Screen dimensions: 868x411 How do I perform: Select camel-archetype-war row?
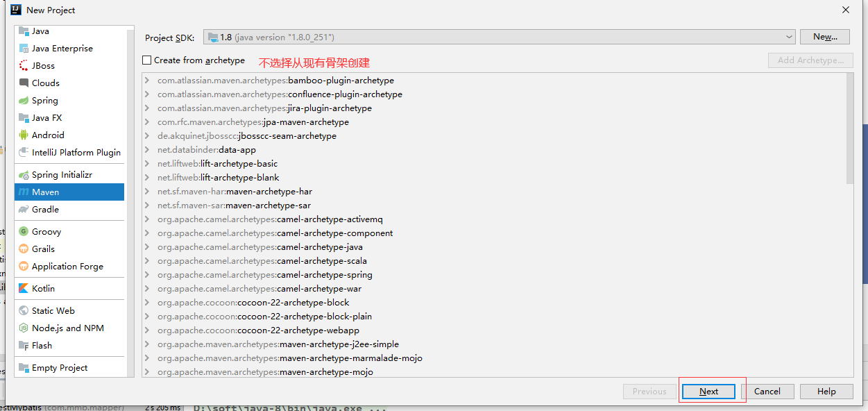495,289
